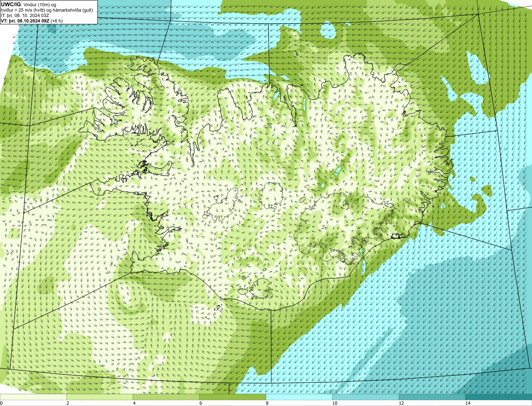The height and width of the screenshot is (406, 532).
Task: Click the text line "hviður > 25 m/s (hvítt) og hámarkshviða (gult)"
Action: [47, 10]
